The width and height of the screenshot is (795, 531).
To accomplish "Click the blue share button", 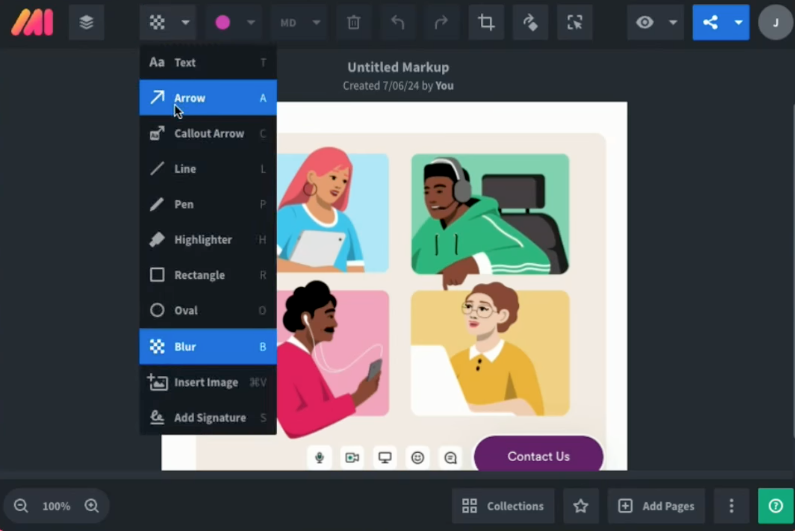I will (710, 22).
